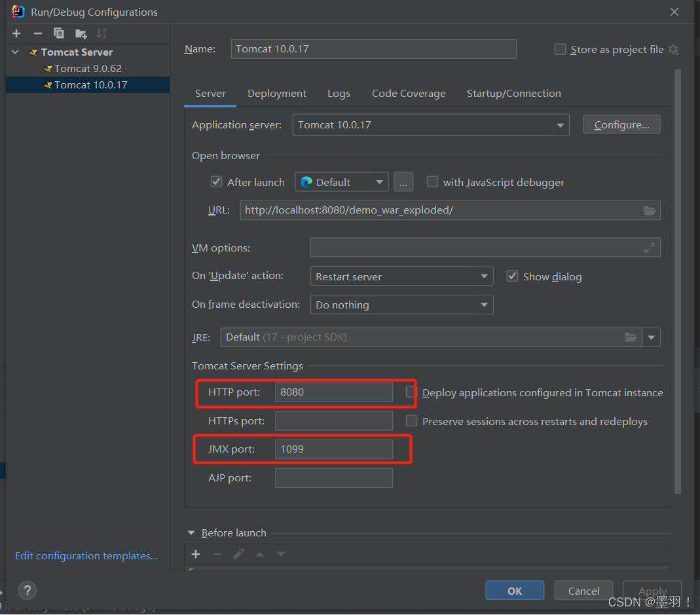The image size is (700, 615).
Task: Expand the VM options field
Action: [650, 248]
